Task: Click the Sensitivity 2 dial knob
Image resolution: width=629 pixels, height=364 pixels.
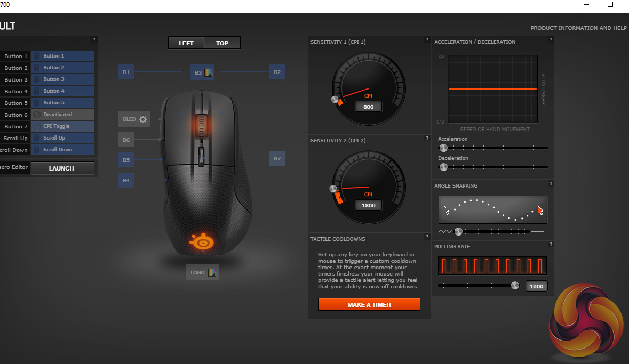Action: [333, 189]
